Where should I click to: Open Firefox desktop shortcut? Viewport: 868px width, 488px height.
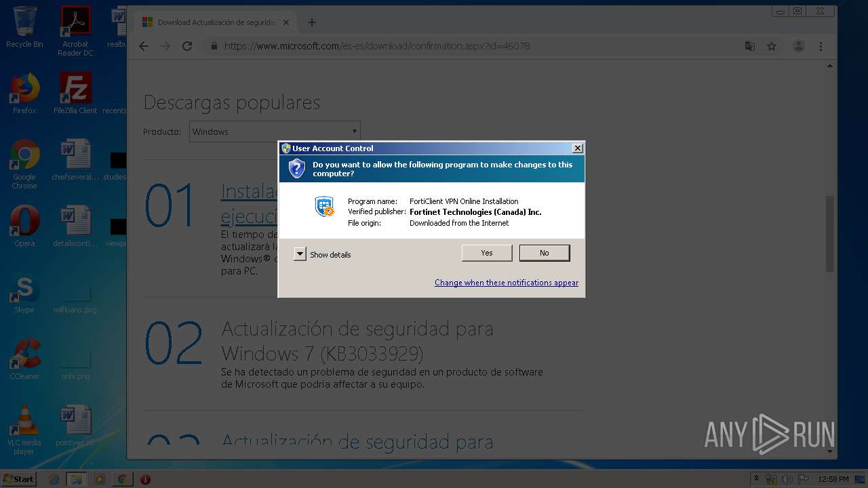pyautogui.click(x=24, y=94)
